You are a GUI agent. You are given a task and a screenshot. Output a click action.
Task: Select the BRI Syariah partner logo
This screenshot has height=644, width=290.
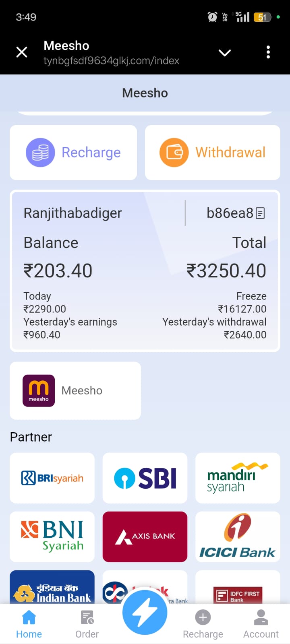point(52,478)
